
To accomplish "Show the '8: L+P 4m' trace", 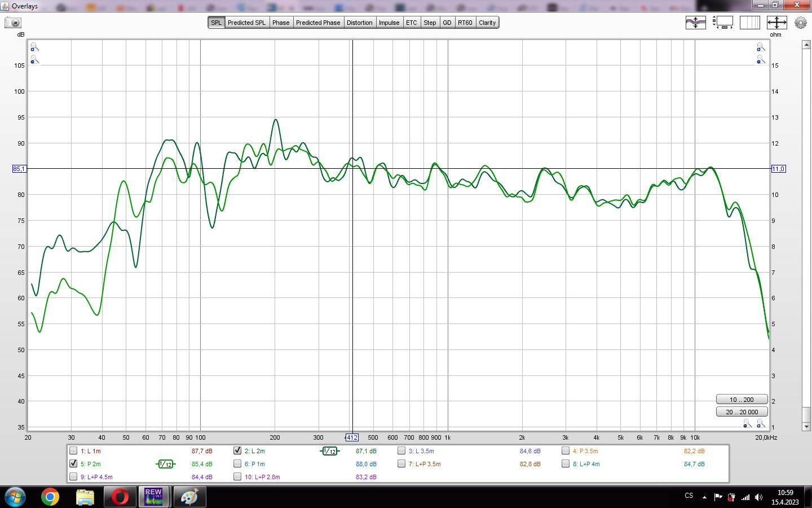I will [566, 463].
